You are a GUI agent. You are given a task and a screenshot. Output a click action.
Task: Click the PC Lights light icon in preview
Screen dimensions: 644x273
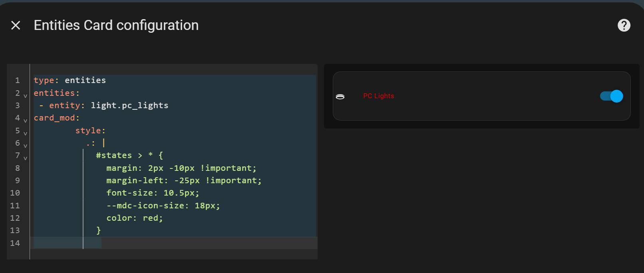(340, 96)
